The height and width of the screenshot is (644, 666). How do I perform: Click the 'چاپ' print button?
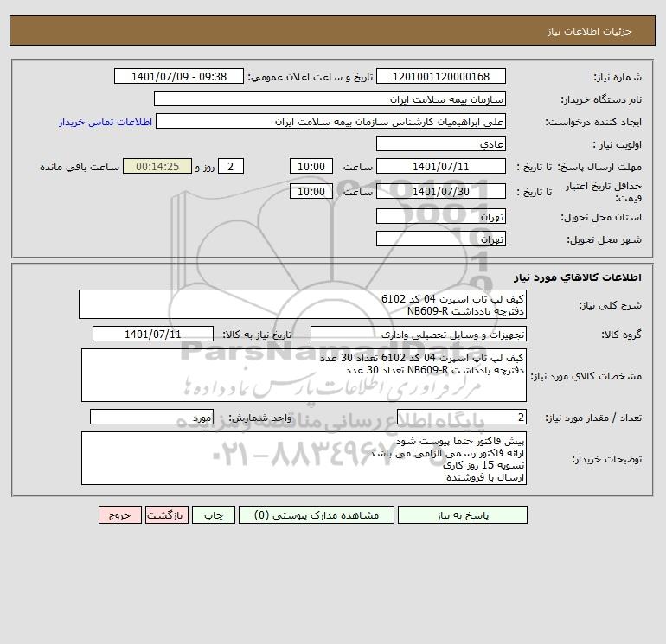214,515
